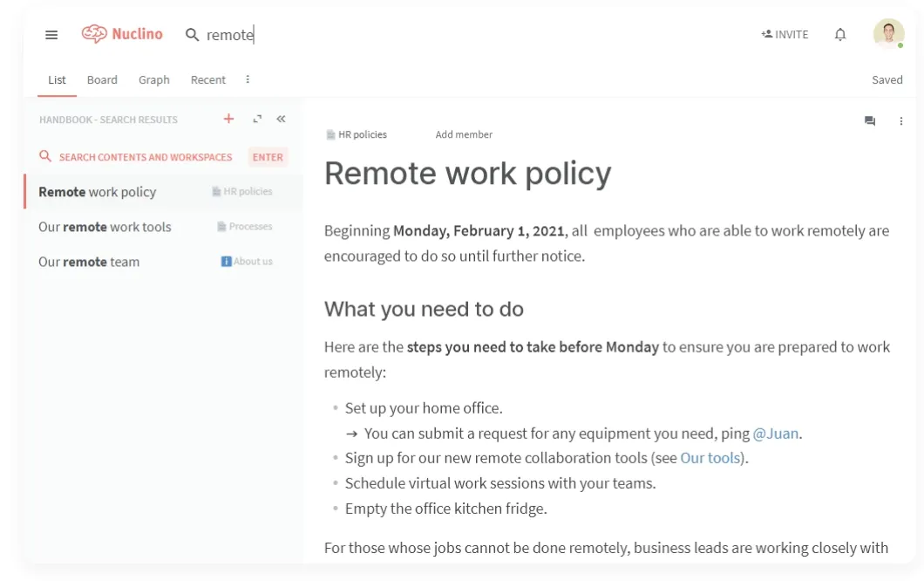Click the bold date Monday, February 1, 2021
The width and height of the screenshot is (924, 581).
click(479, 230)
